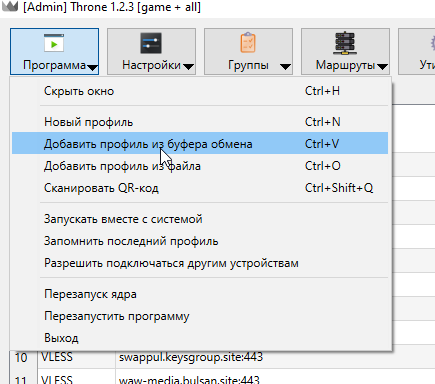Select Скрыть окно menu entry
The height and width of the screenshot is (384, 435).
[x=200, y=91]
